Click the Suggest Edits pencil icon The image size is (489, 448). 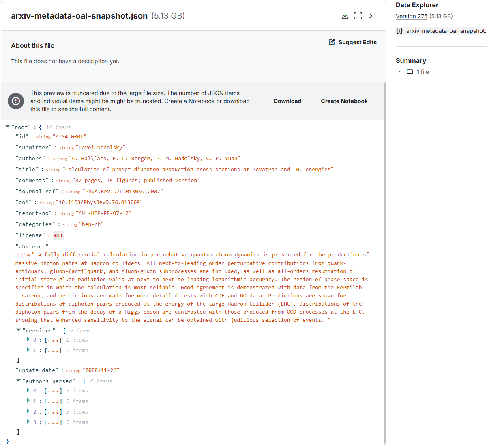(332, 42)
